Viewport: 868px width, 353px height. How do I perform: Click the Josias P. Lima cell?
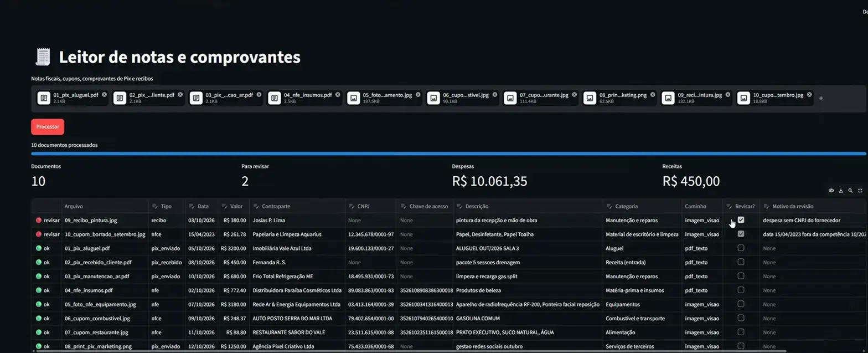coord(297,220)
